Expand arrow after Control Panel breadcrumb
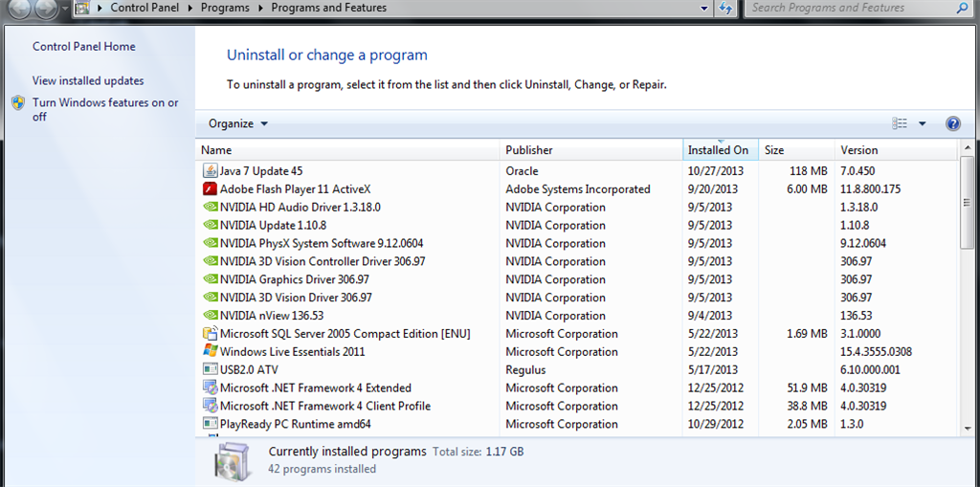The height and width of the screenshot is (487, 980). (191, 8)
